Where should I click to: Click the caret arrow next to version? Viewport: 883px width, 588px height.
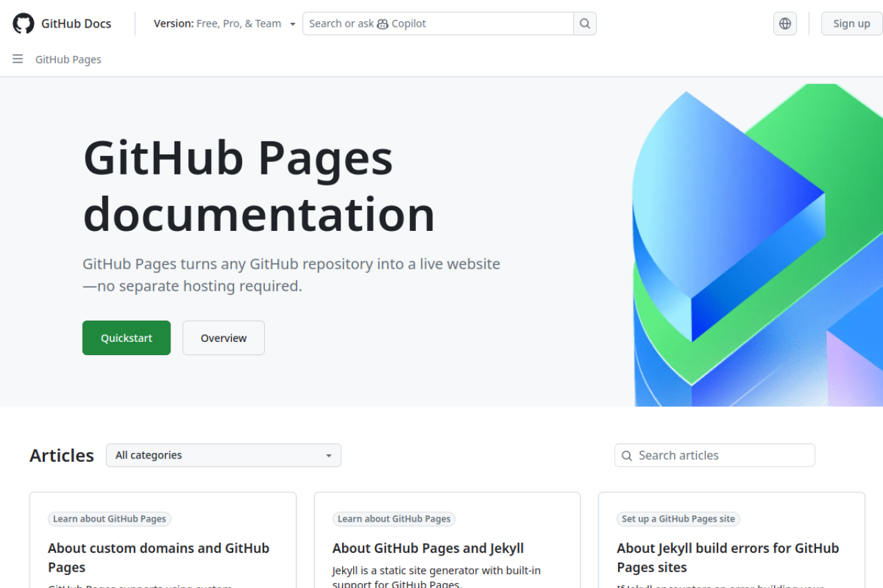pyautogui.click(x=292, y=24)
